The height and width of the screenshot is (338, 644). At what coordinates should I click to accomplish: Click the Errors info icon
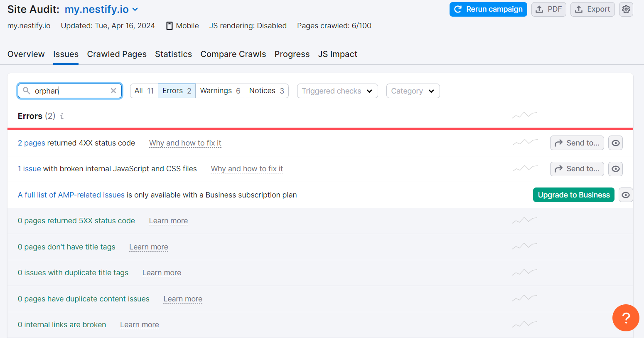click(62, 116)
